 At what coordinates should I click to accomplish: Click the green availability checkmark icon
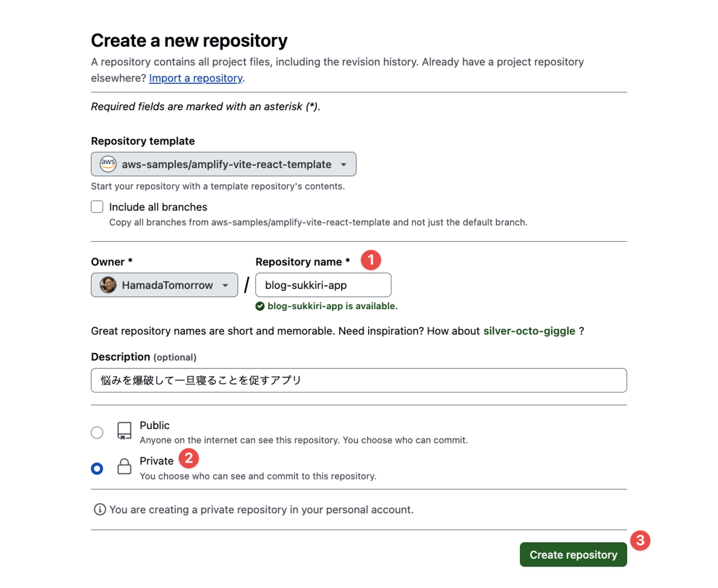260,306
